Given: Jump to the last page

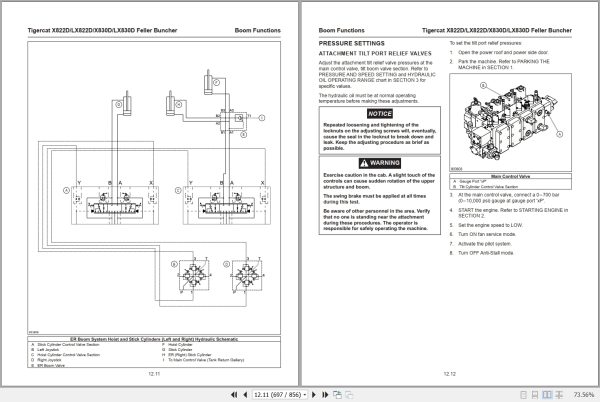Looking at the screenshot, I should [325, 395].
